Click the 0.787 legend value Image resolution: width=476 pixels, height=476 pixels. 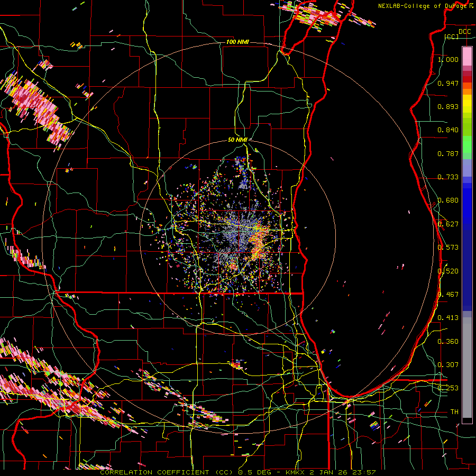[x=448, y=153]
